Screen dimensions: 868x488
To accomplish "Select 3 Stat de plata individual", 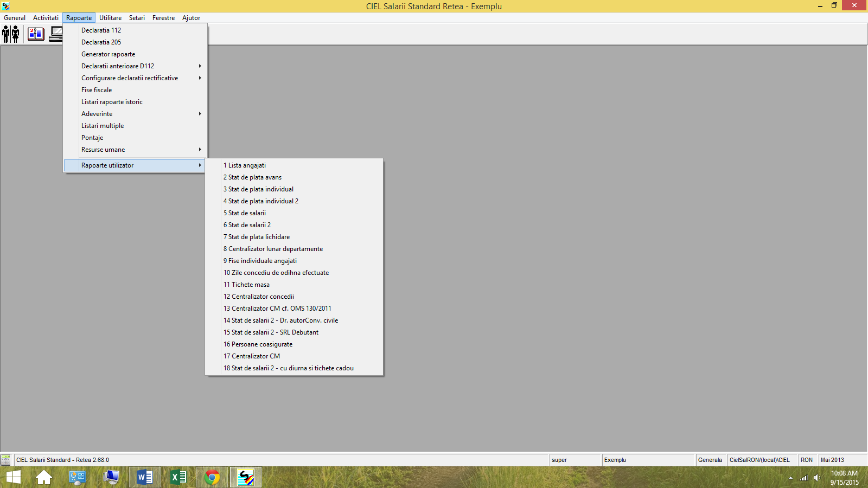I will tap(294, 189).
